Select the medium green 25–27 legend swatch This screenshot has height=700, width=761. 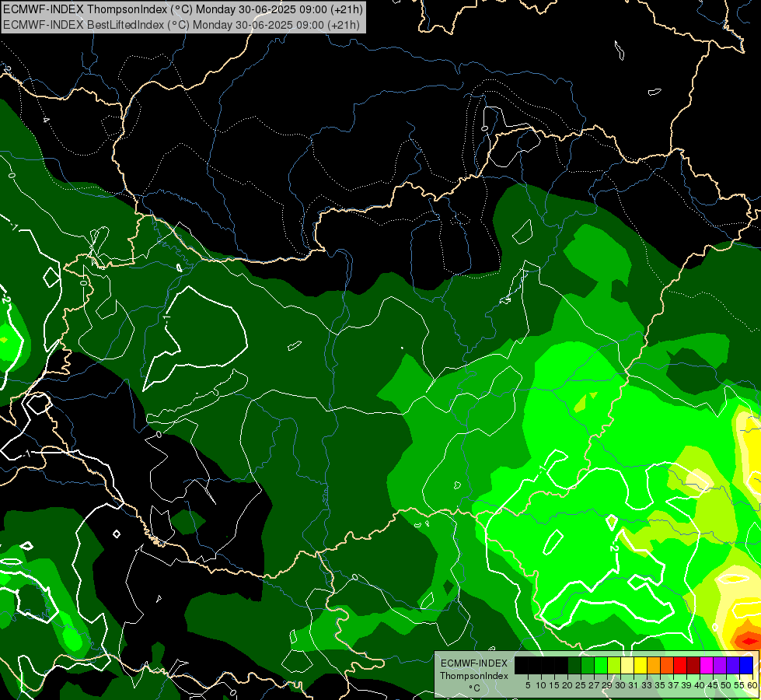(587, 665)
